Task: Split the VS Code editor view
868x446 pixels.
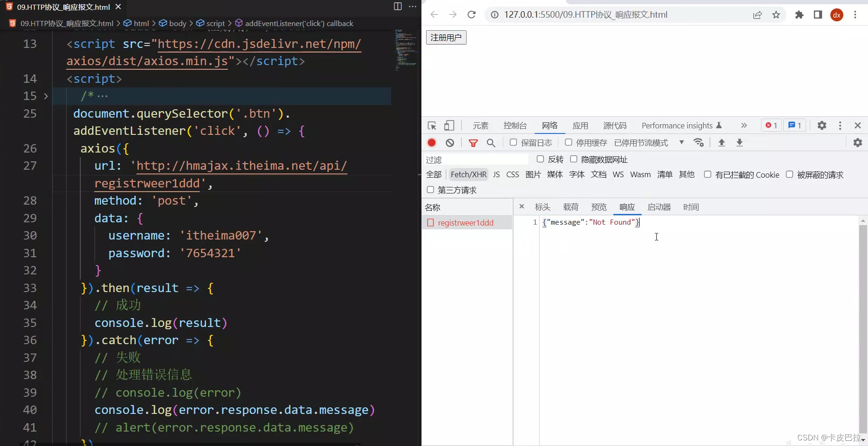Action: coord(398,7)
